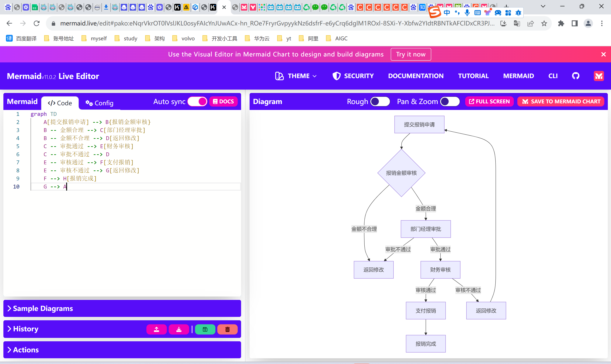Click SAVE TO MERMAID CHART button
The height and width of the screenshot is (364, 611).
[561, 101]
